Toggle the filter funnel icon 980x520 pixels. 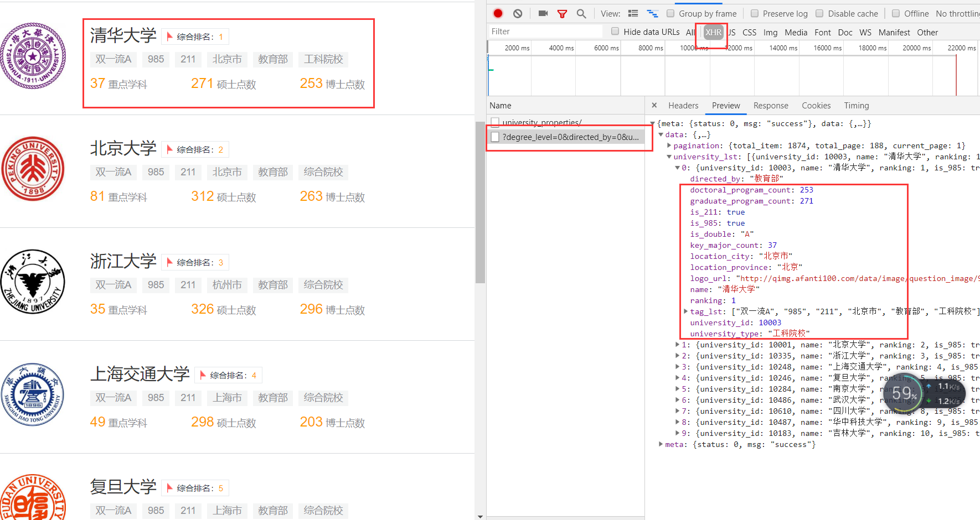point(562,13)
